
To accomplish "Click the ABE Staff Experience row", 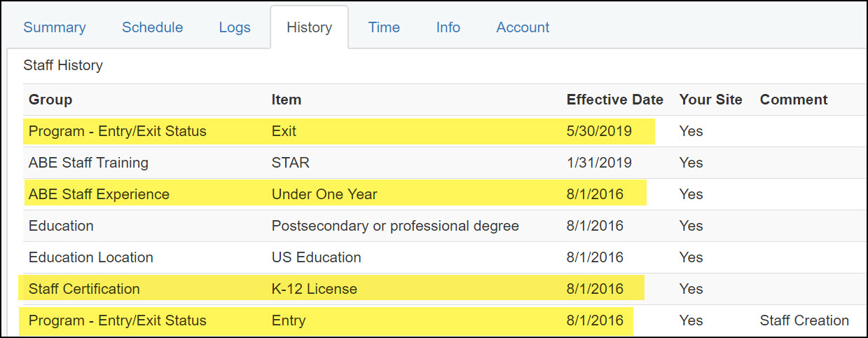I will click(x=99, y=194).
